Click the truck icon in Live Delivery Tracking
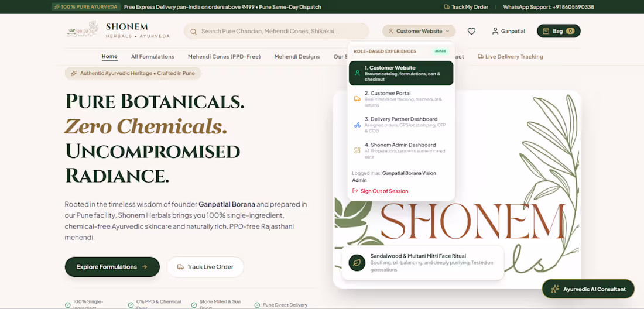The image size is (644, 309). [481, 57]
